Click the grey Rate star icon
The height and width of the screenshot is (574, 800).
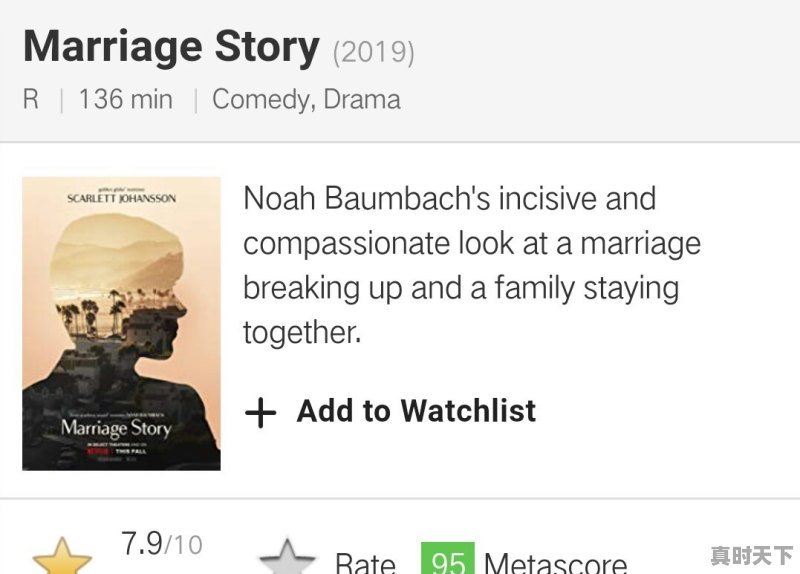[288, 558]
